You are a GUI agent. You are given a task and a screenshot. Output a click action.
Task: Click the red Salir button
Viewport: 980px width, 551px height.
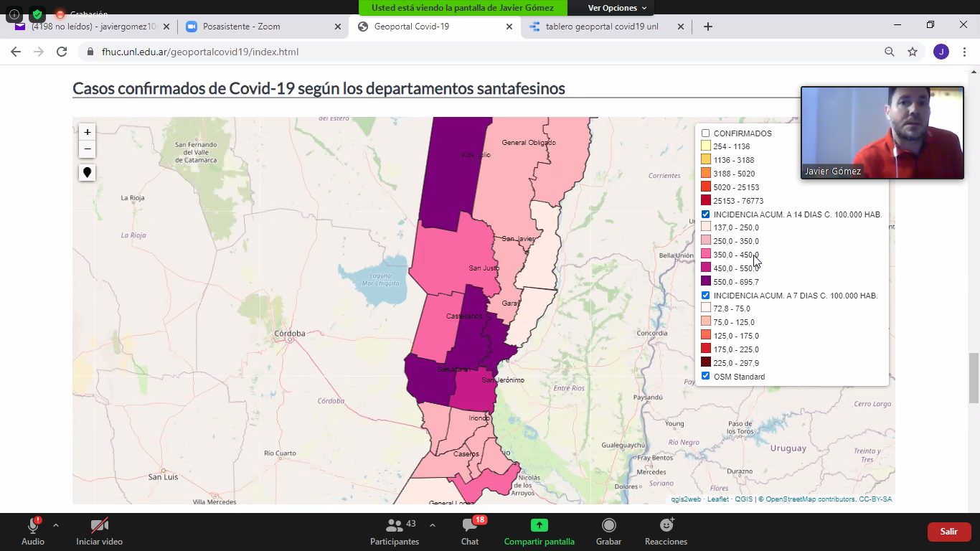948,532
